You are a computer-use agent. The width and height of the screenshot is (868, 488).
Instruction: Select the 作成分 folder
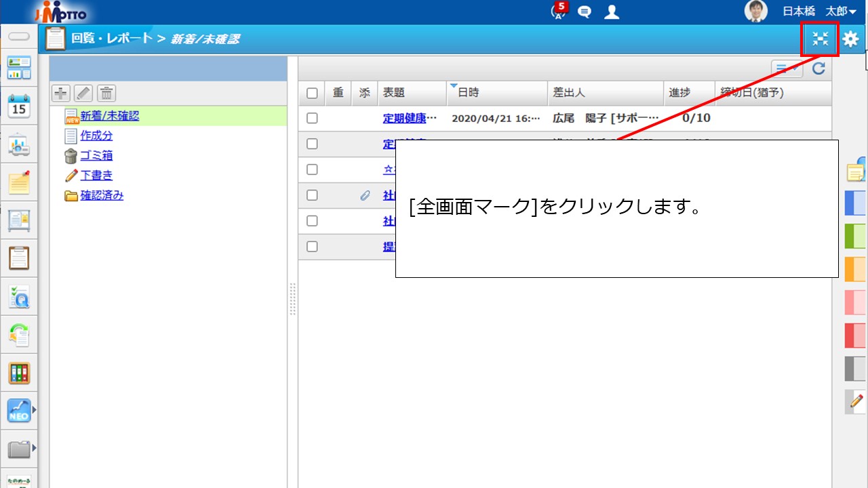(96, 136)
